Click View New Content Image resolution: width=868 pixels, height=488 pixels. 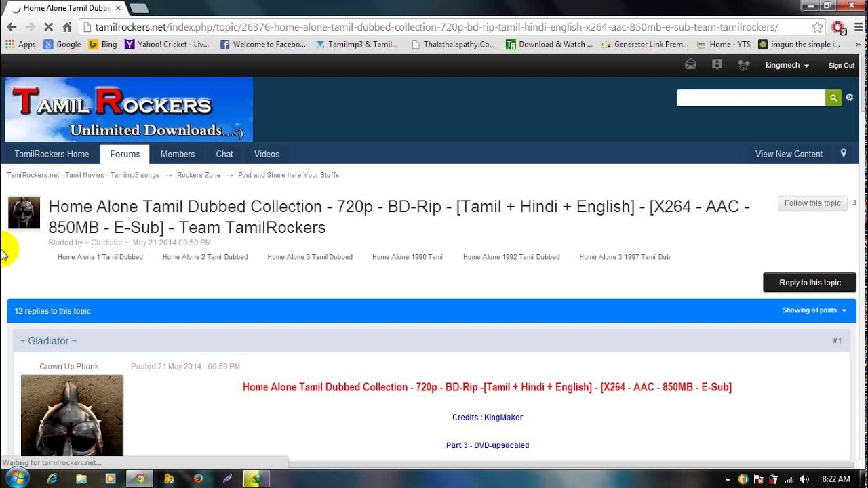tap(789, 154)
